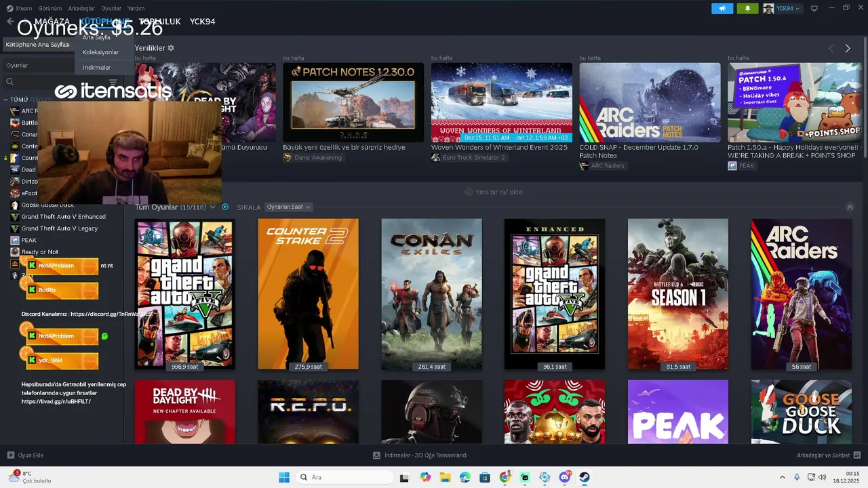Viewport: 868px width, 488px height.
Task: Open the Yardım menu
Action: (x=136, y=9)
